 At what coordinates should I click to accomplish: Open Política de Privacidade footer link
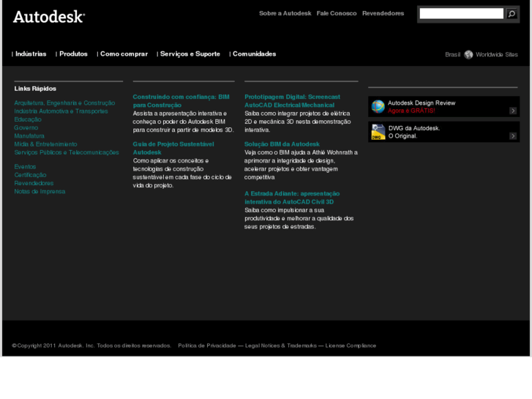click(207, 346)
